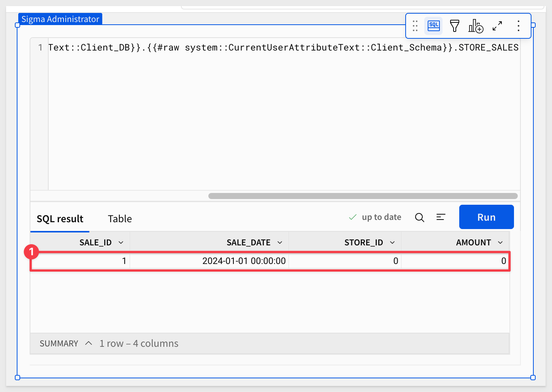Switch to the SQL result tab

coord(60,219)
